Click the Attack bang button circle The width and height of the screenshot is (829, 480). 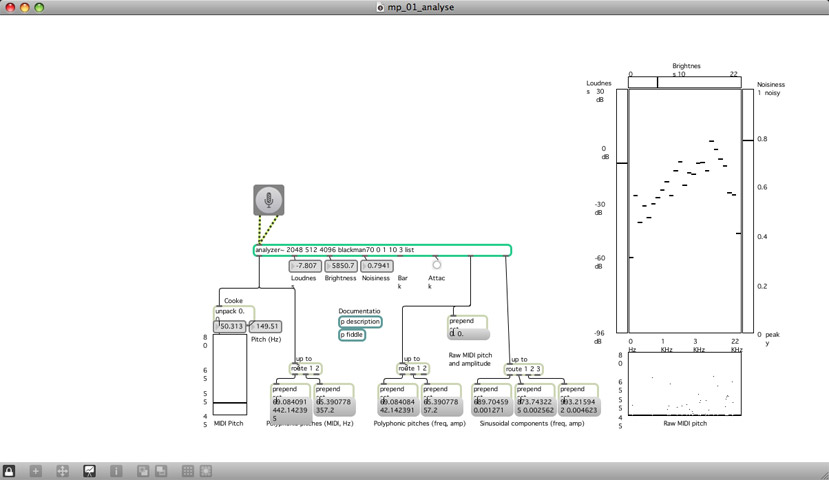[437, 265]
